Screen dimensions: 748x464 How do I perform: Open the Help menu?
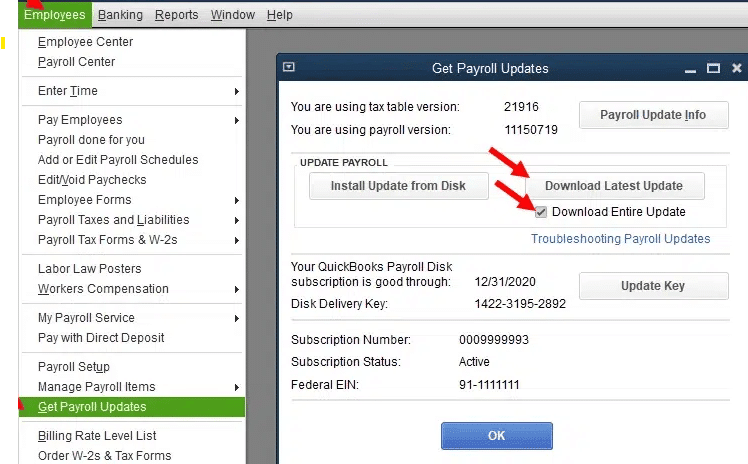pyautogui.click(x=280, y=15)
